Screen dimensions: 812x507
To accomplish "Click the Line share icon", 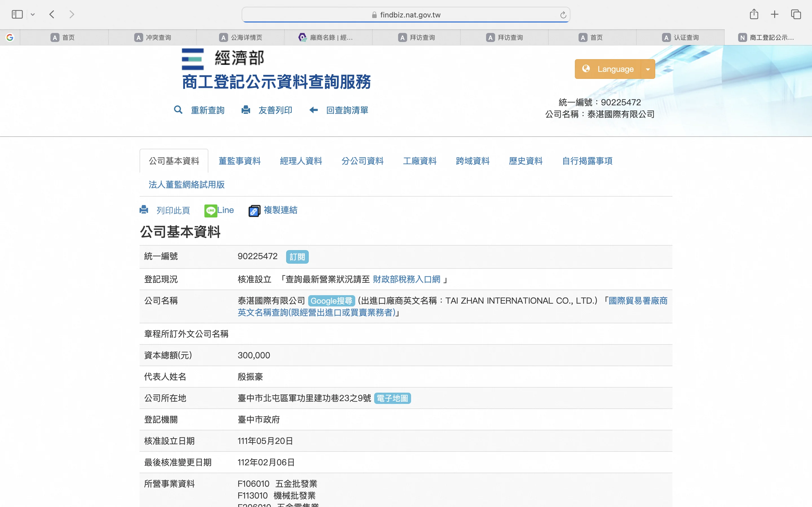I will click(211, 211).
